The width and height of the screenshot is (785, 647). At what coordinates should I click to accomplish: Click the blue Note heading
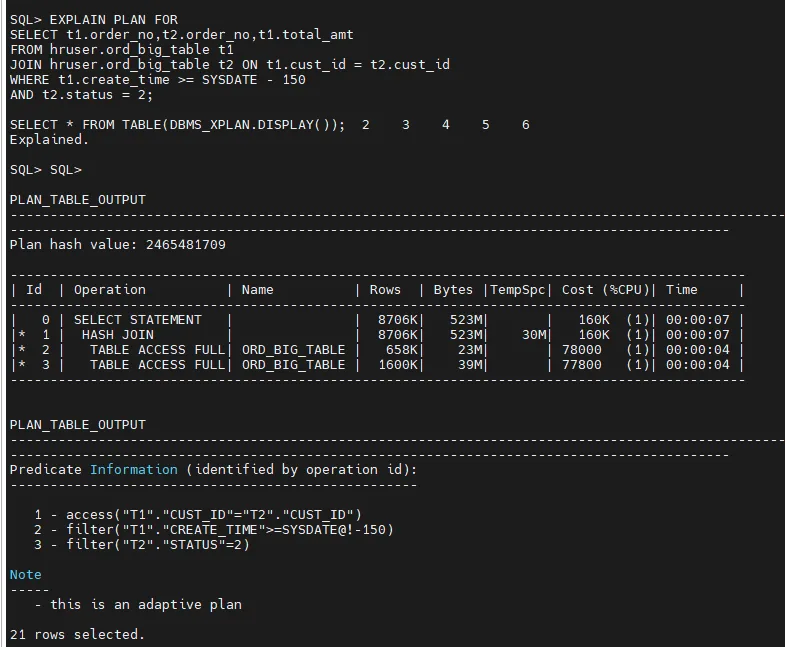[26, 574]
